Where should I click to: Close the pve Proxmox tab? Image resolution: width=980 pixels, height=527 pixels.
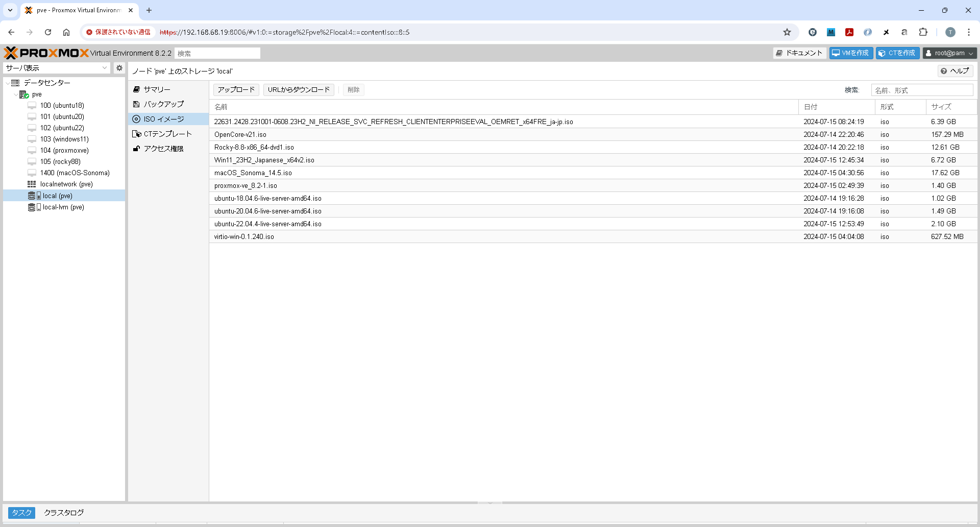point(131,10)
